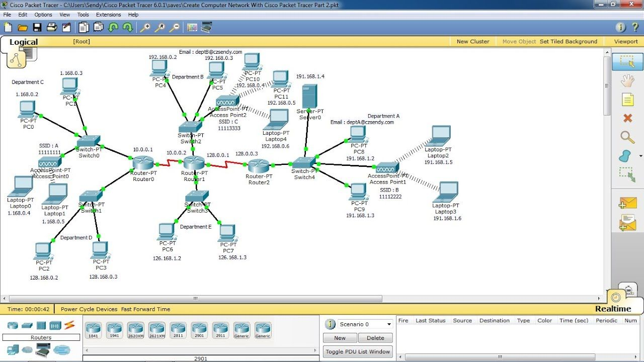Click the New Cluster button
Screen dimensions: 644x362
coord(472,41)
